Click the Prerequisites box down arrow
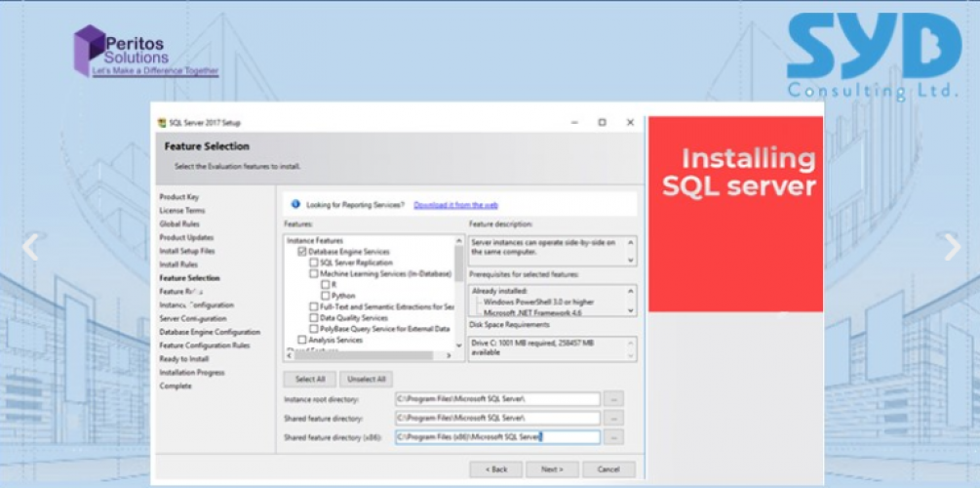The height and width of the screenshot is (488, 980). pos(631,310)
